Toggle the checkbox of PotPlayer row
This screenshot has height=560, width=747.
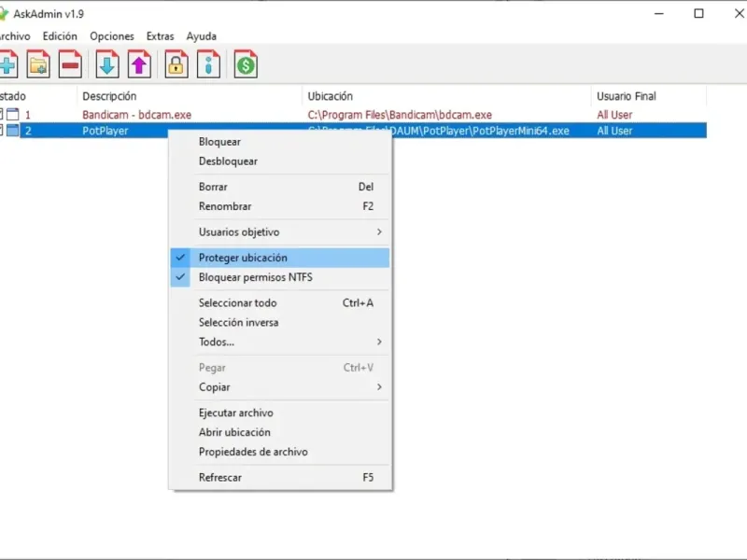pyautogui.click(x=2, y=131)
